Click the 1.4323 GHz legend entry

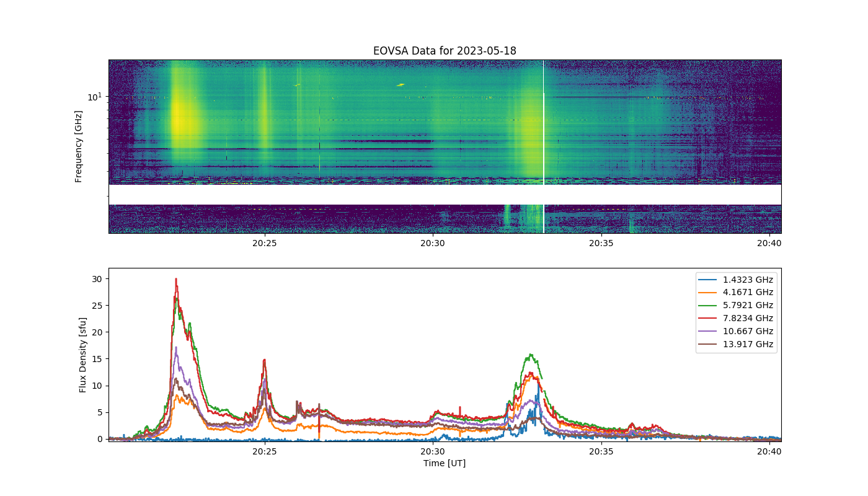[x=737, y=280]
